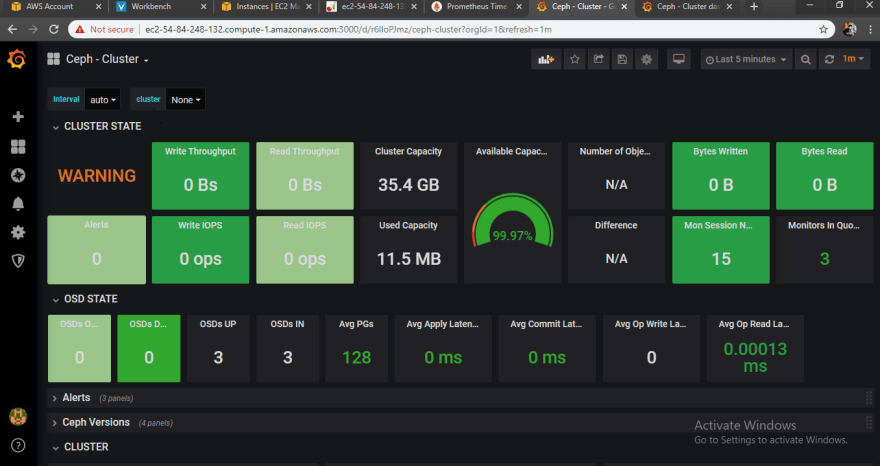Image resolution: width=880 pixels, height=466 pixels.
Task: Click the 11.5 MB used capacity value
Action: pyautogui.click(x=409, y=259)
